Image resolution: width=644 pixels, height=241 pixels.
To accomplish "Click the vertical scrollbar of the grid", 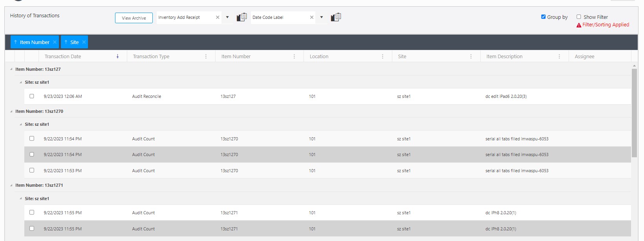I will (x=634, y=113).
